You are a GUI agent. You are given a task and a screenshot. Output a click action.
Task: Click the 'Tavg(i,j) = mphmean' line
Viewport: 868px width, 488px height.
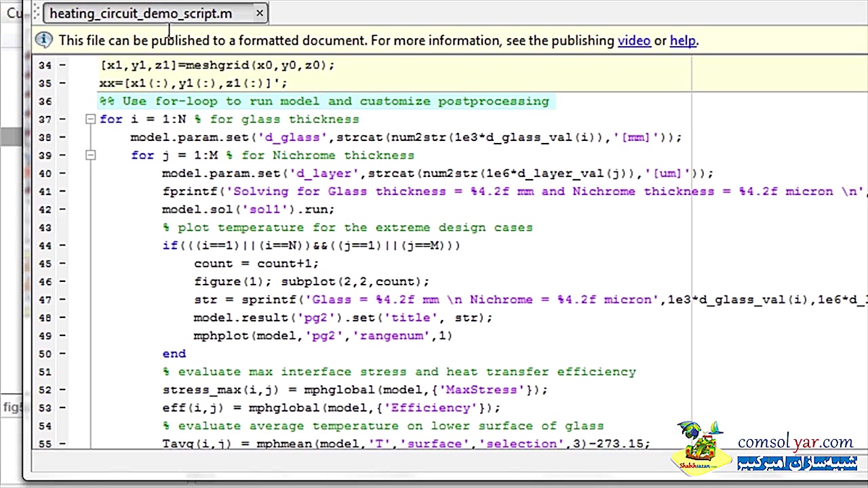[x=406, y=443]
